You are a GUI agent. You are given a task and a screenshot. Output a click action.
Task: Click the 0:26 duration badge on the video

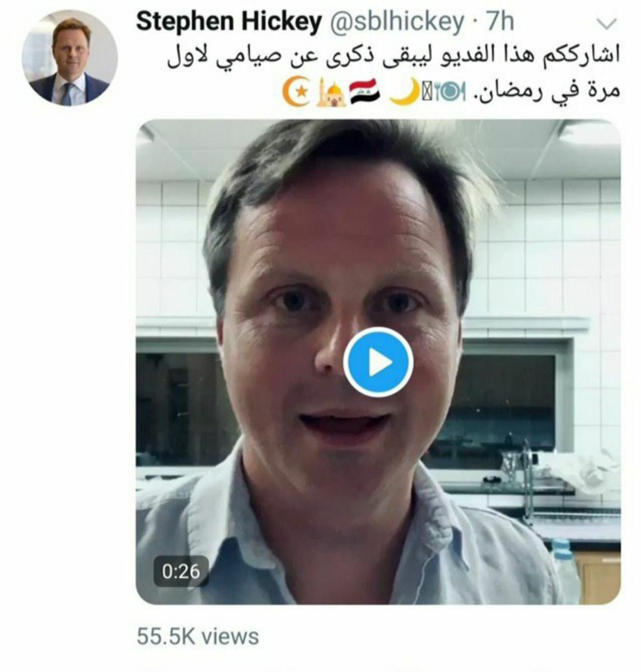click(x=181, y=571)
